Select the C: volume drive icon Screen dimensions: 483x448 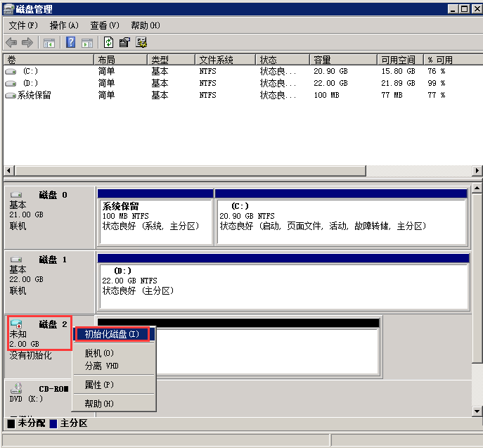coord(11,72)
